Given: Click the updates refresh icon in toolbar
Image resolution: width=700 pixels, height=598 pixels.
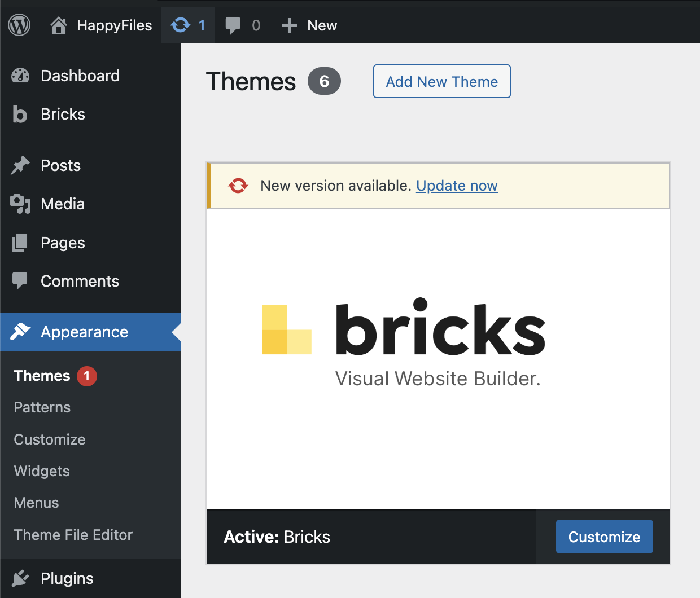Looking at the screenshot, I should click(x=181, y=25).
